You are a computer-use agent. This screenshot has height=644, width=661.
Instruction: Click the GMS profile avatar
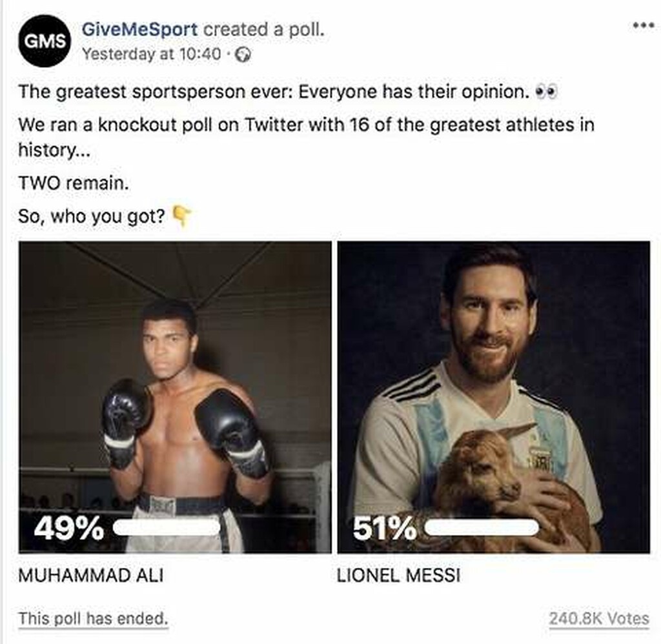pyautogui.click(x=45, y=41)
